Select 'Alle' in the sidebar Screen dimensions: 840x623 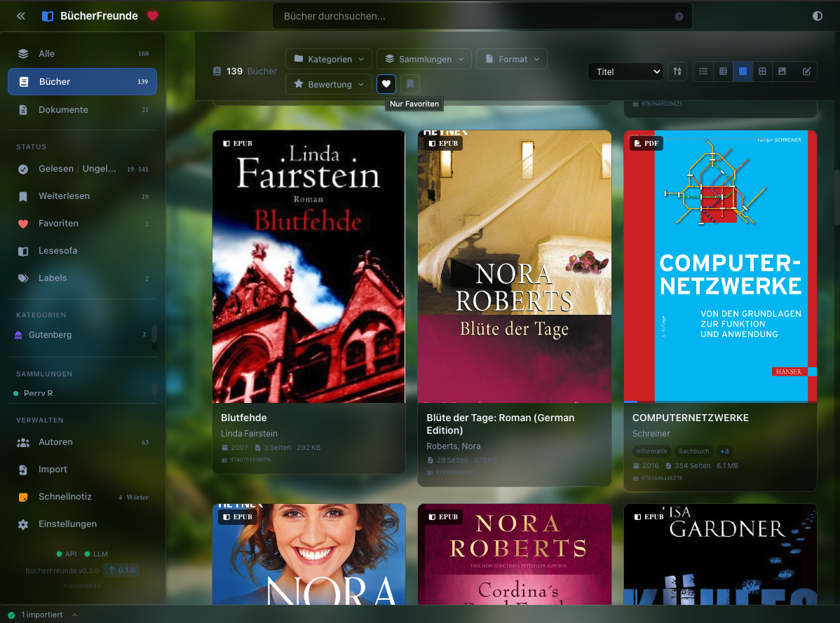click(x=83, y=53)
